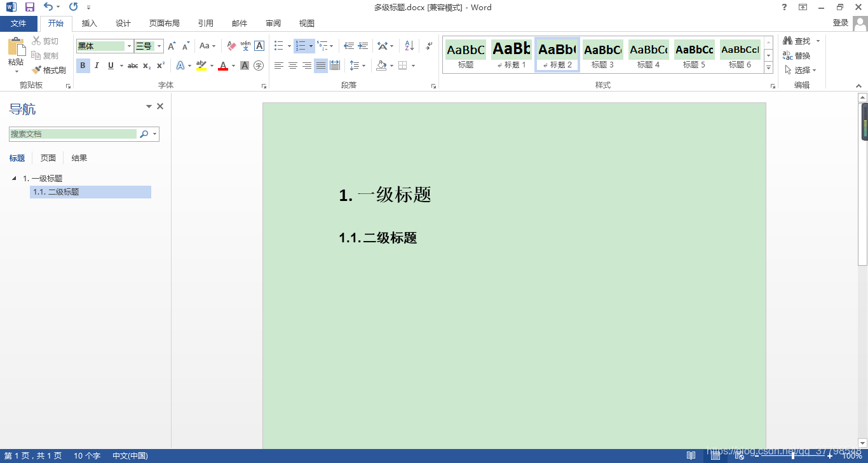Click the Save icon in quick access toolbar
Screen dimensions: 868x463
coord(29,7)
